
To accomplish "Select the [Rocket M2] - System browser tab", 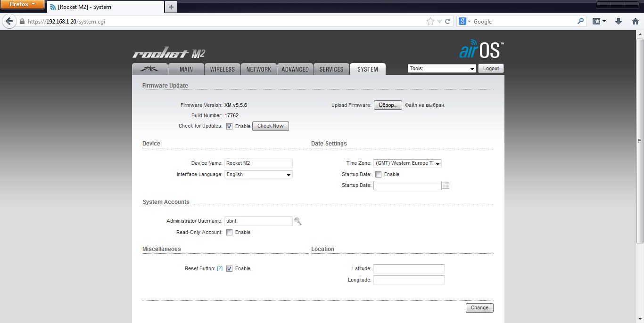I will 105,7.
